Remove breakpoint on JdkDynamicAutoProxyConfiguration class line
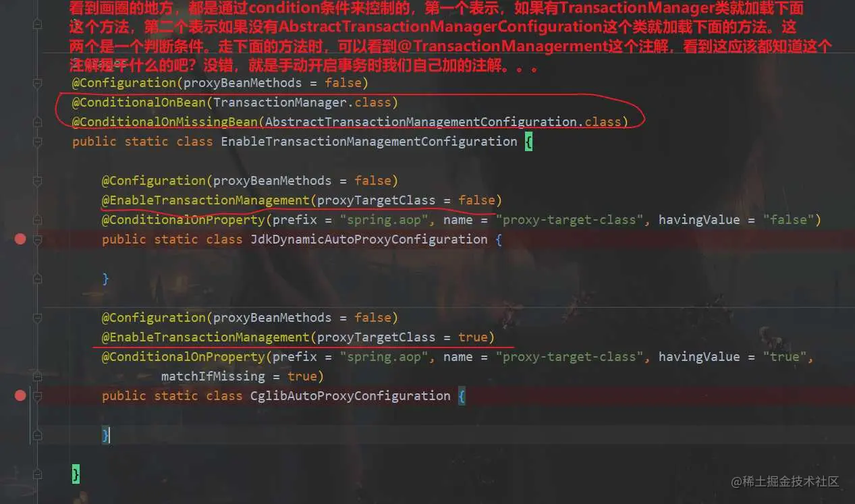Viewport: 855px width, 504px height. pyautogui.click(x=20, y=239)
